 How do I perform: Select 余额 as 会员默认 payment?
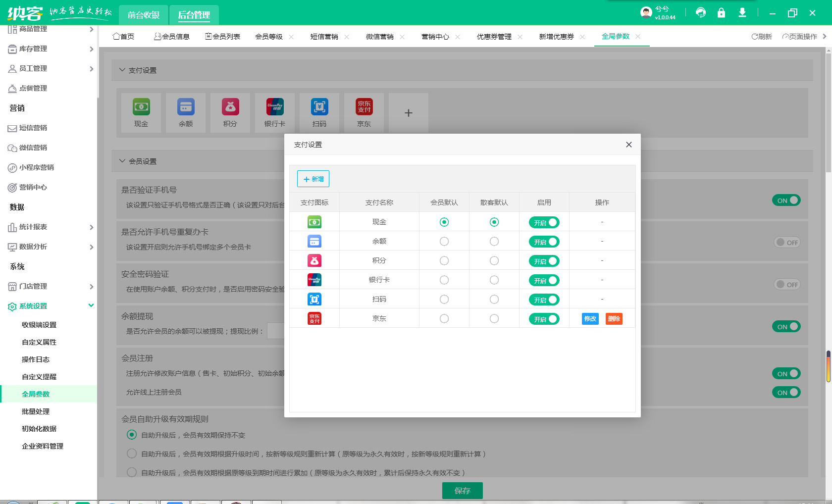point(444,241)
